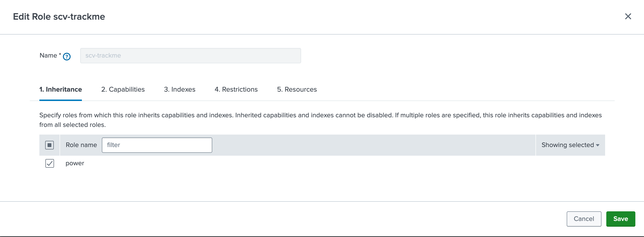This screenshot has width=644, height=237.
Task: Click the Role name filter box
Action: point(157,145)
